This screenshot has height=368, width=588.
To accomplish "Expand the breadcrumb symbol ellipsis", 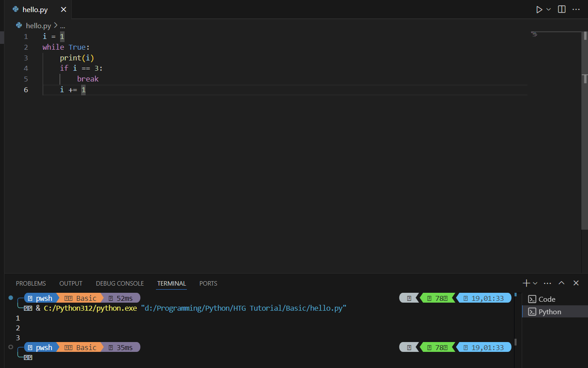I will pyautogui.click(x=63, y=26).
